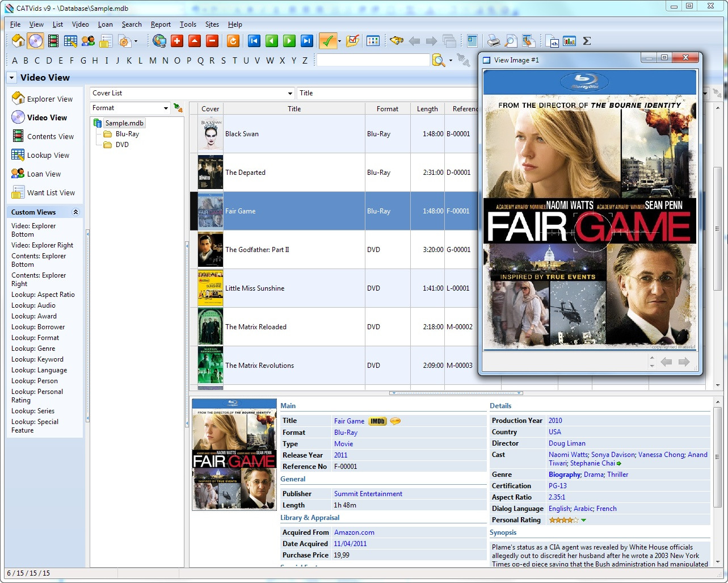Click the statistics chart toolbar icon
Screen dimensions: 728x583
569,41
